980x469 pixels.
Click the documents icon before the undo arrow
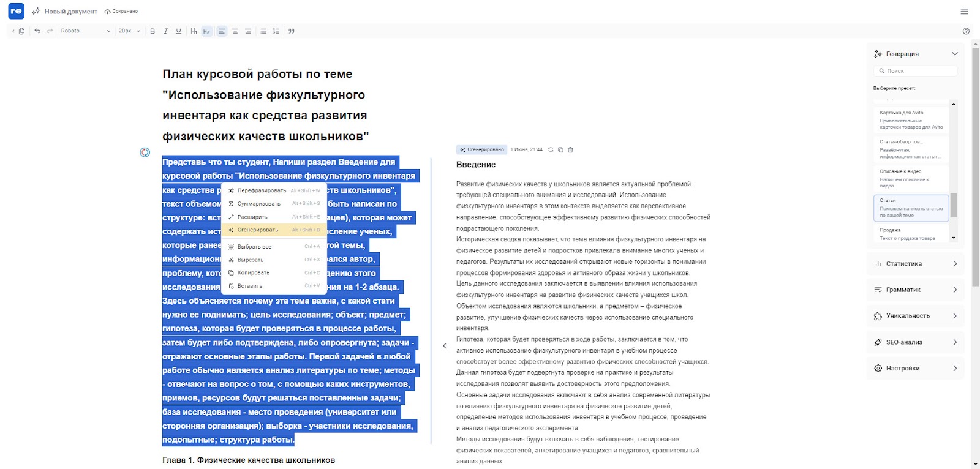[x=22, y=31]
